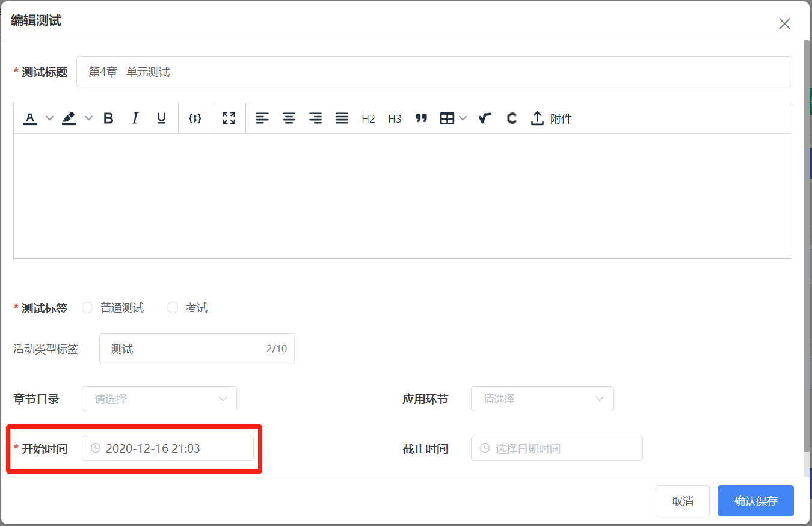Align text to the left
Screen dimensions: 812x526
pos(262,118)
